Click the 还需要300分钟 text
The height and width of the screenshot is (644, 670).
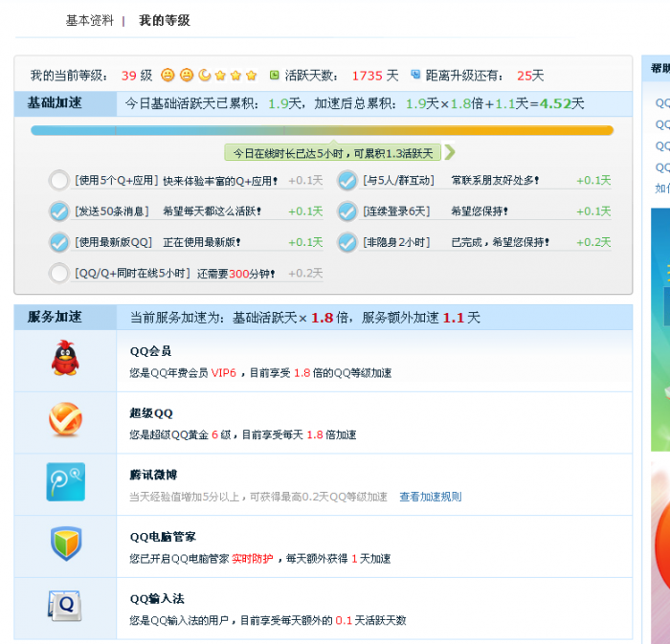235,274
